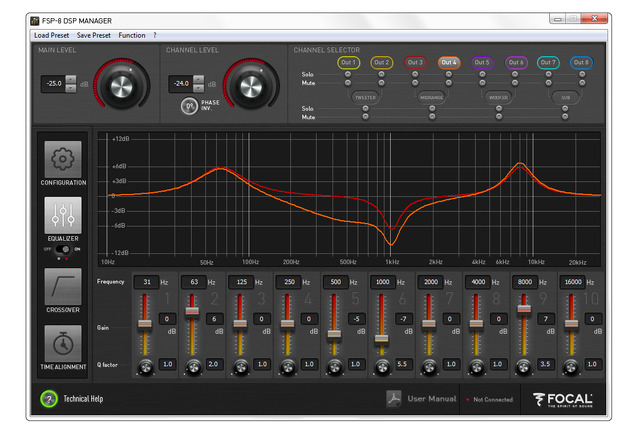The height and width of the screenshot is (426, 640).
Task: Click the User Manual link
Action: pyautogui.click(x=432, y=399)
